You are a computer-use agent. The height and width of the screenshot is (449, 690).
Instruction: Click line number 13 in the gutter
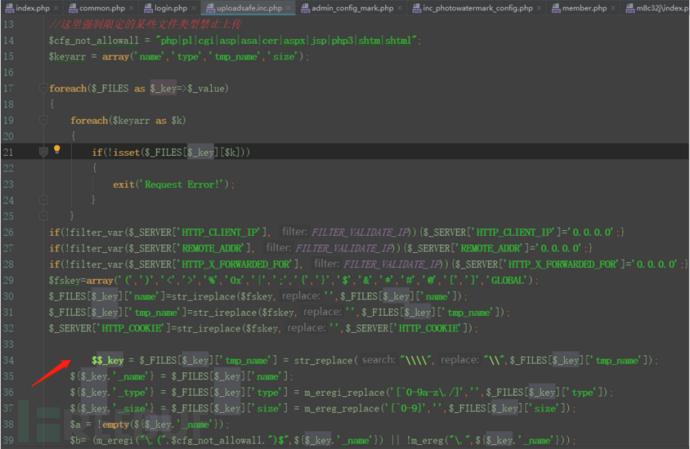[x=8, y=24]
